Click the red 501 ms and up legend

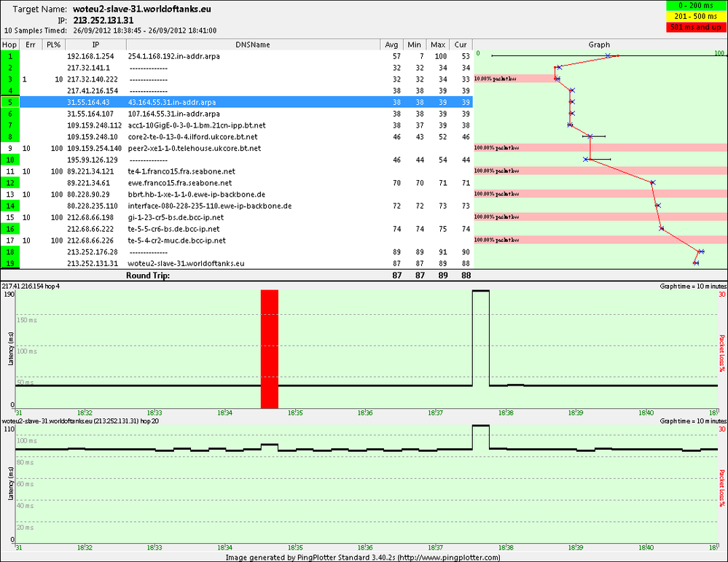coord(695,27)
